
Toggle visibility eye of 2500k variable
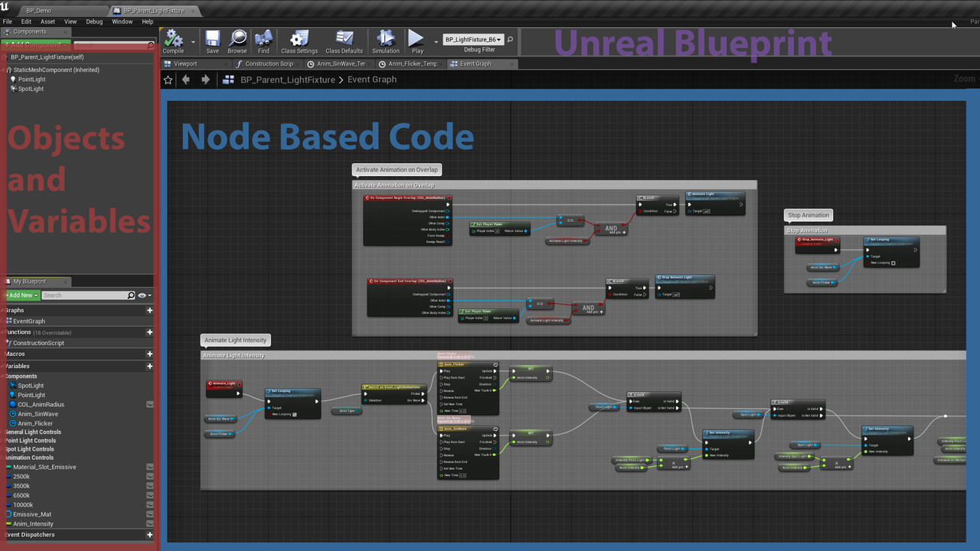[150, 477]
